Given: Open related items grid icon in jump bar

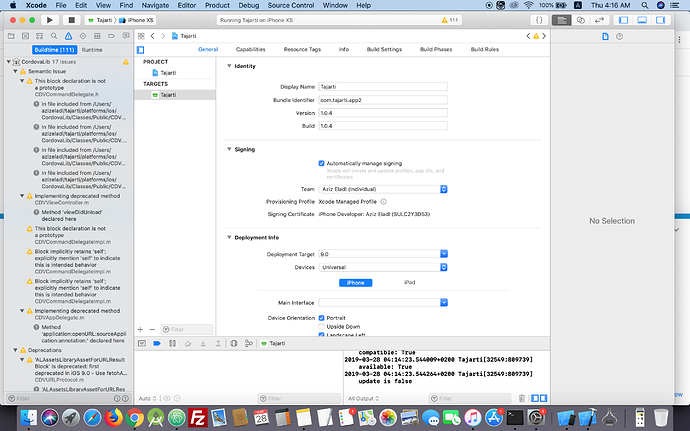Looking at the screenshot, I should pos(141,36).
